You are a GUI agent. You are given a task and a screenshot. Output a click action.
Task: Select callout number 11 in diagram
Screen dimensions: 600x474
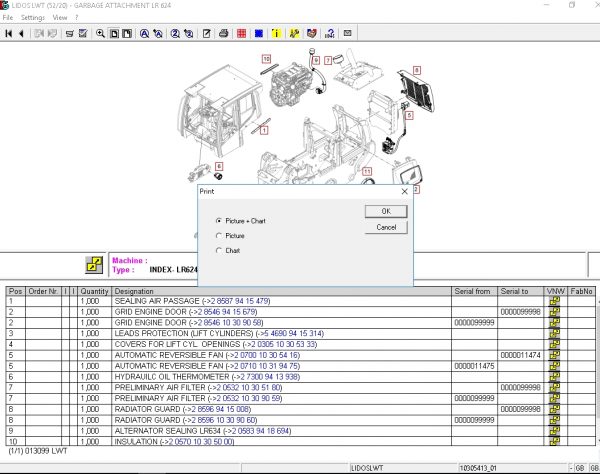(x=367, y=171)
